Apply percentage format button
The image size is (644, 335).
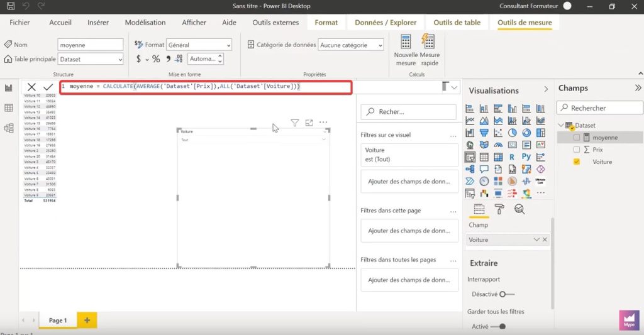[x=156, y=59]
